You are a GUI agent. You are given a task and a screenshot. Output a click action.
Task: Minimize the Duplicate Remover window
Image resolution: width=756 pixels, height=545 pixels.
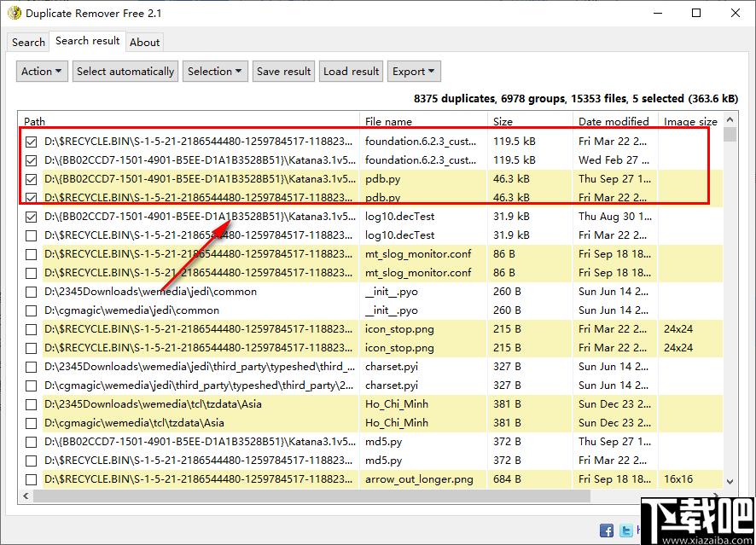[x=658, y=13]
